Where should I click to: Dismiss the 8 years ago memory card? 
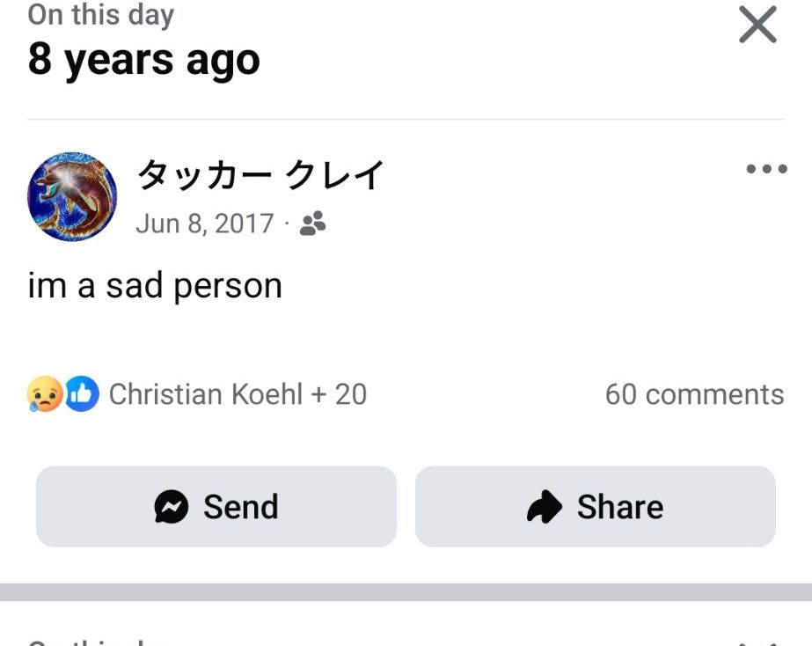coord(757,25)
